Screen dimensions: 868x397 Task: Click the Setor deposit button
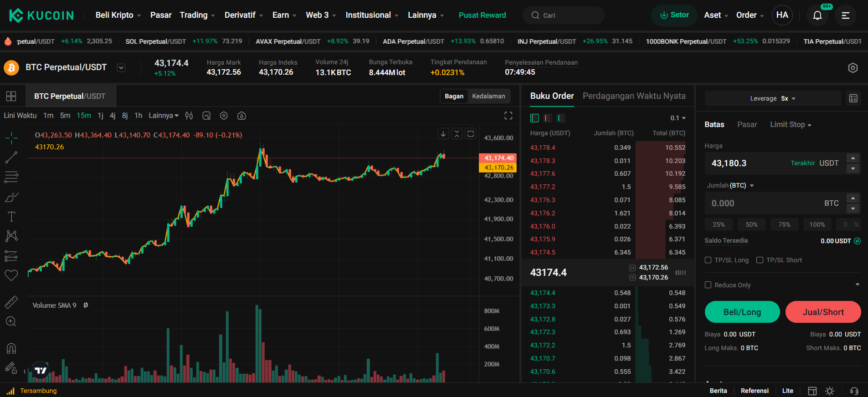click(x=674, y=15)
